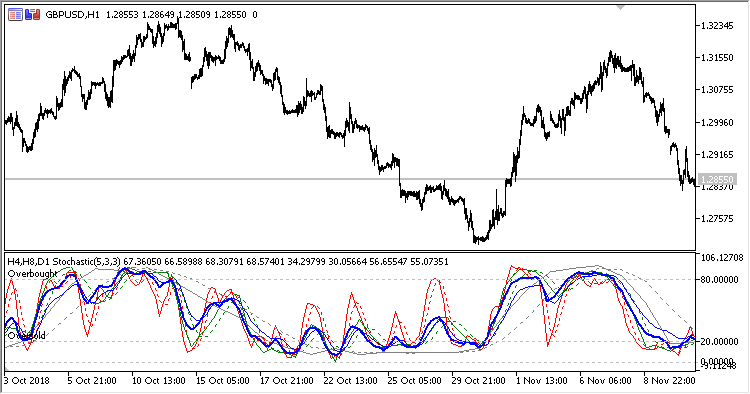Click the Overbought level label
Image resolution: width=750 pixels, height=394 pixels.
coord(33,274)
